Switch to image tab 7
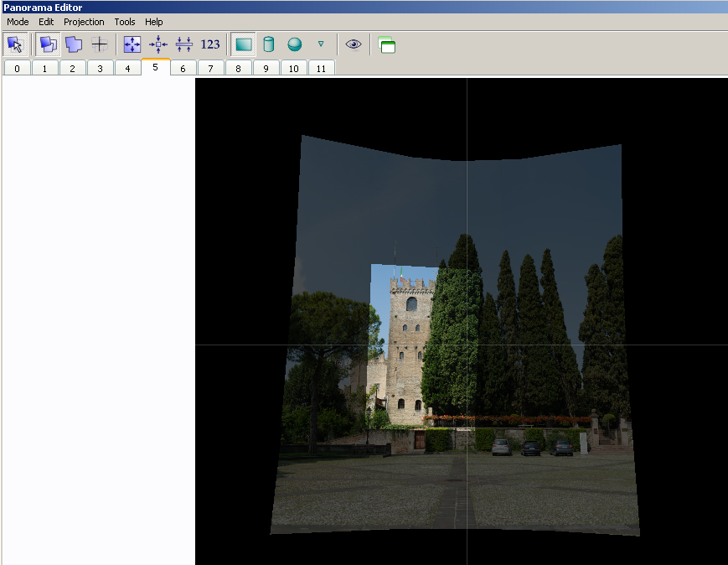Viewport: 728px width, 565px height. pyautogui.click(x=210, y=68)
